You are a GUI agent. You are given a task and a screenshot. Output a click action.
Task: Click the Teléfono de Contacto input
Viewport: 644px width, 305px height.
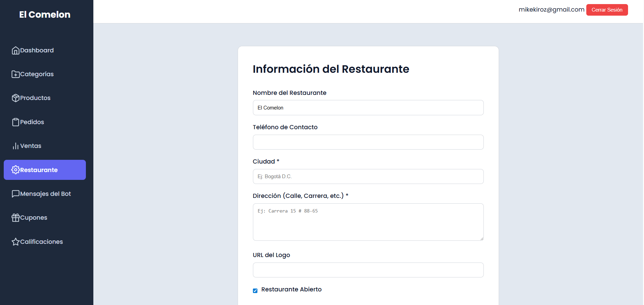(368, 142)
